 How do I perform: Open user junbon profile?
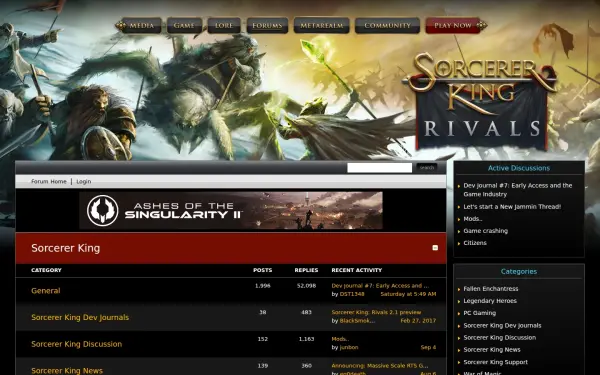[x=349, y=347]
